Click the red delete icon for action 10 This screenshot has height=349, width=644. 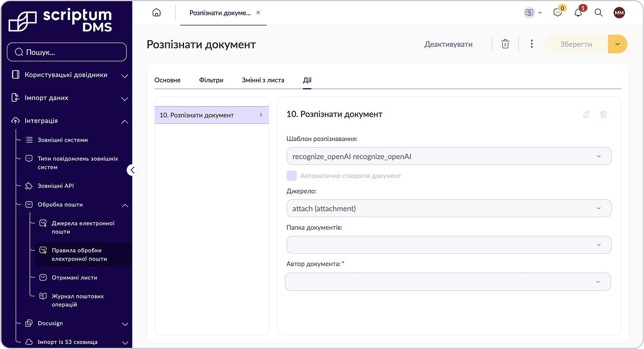603,114
